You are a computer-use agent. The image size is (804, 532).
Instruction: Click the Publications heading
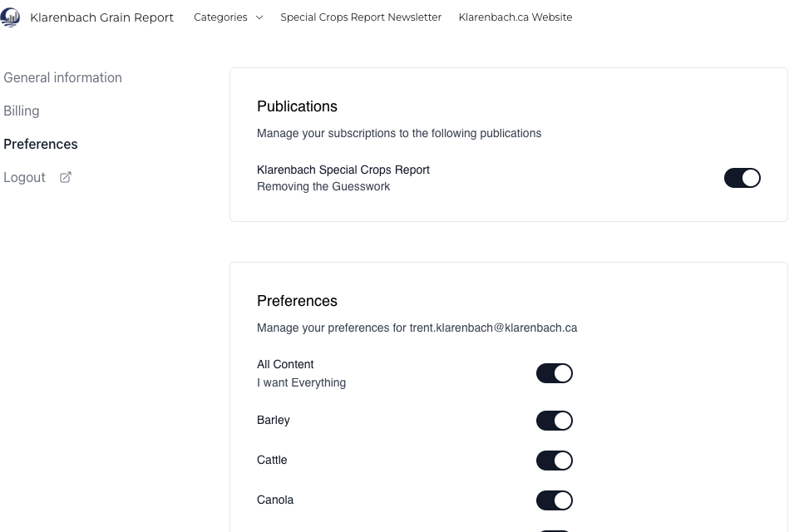(297, 106)
